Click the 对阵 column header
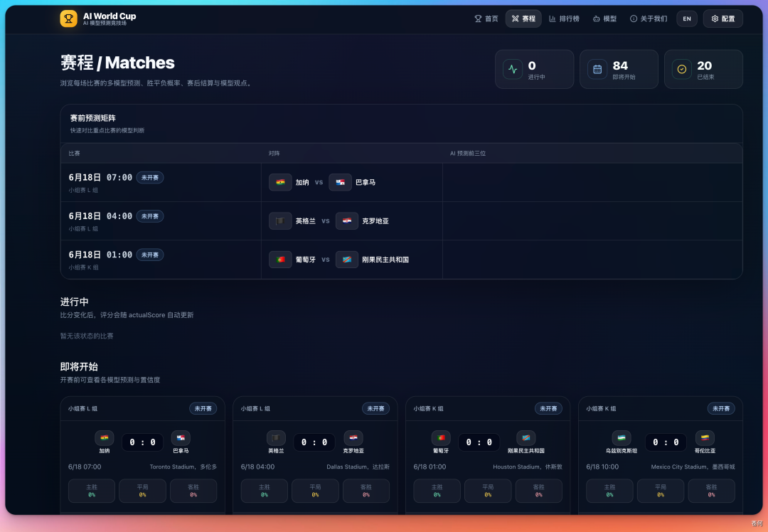768x532 pixels. click(274, 154)
